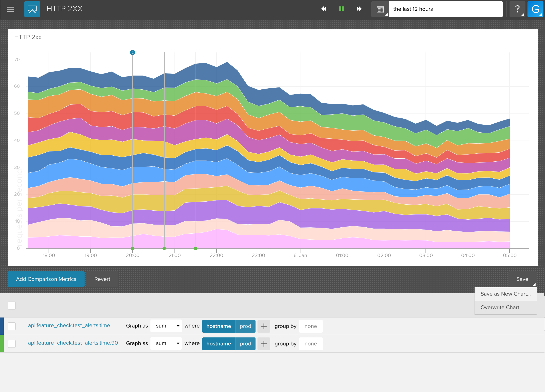Click green color swatch of test_alerts.time.90 row

pyautogui.click(x=2, y=344)
